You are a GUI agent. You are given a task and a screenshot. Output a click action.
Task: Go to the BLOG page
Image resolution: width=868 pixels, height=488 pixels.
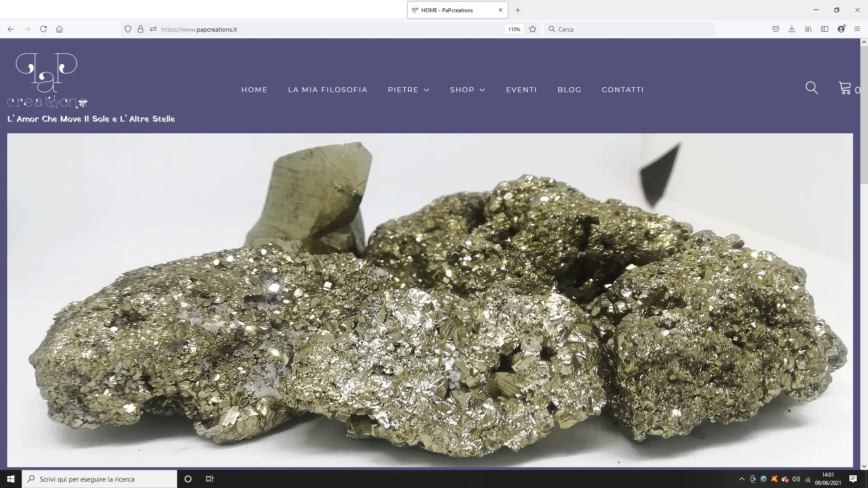click(569, 90)
